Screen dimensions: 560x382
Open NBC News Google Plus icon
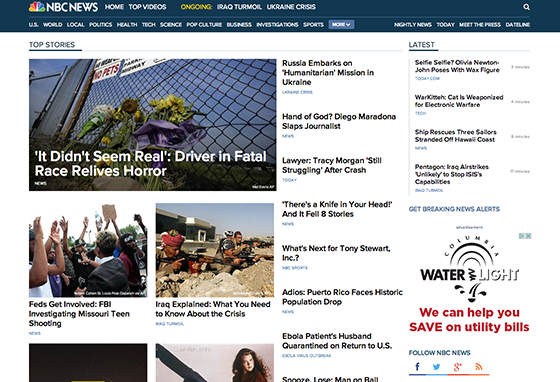click(458, 367)
